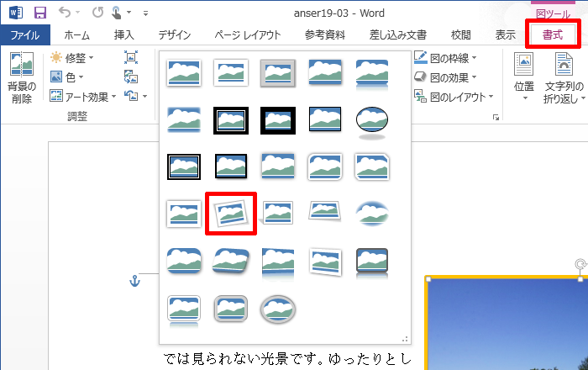
Task: Switch to the 校閲 tab
Action: (x=460, y=35)
